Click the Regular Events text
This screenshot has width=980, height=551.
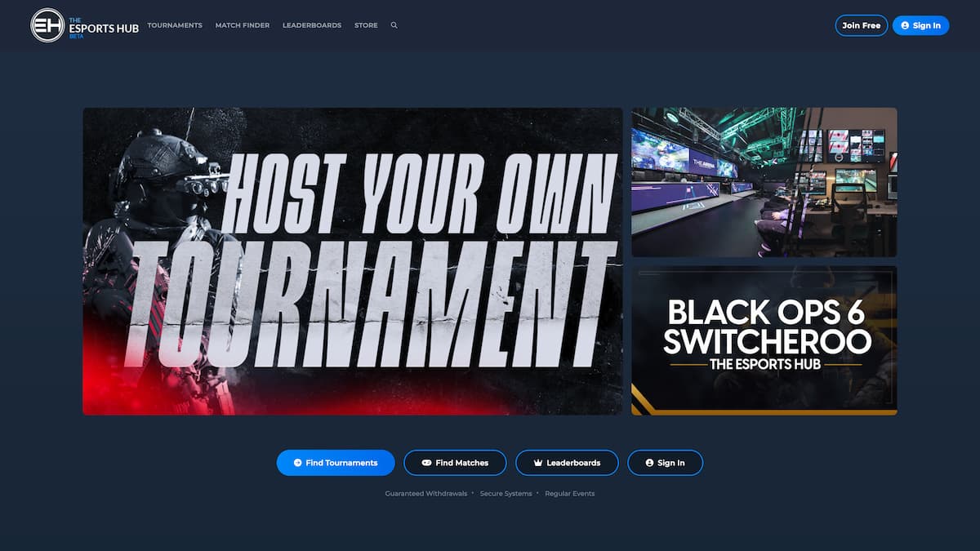click(570, 494)
